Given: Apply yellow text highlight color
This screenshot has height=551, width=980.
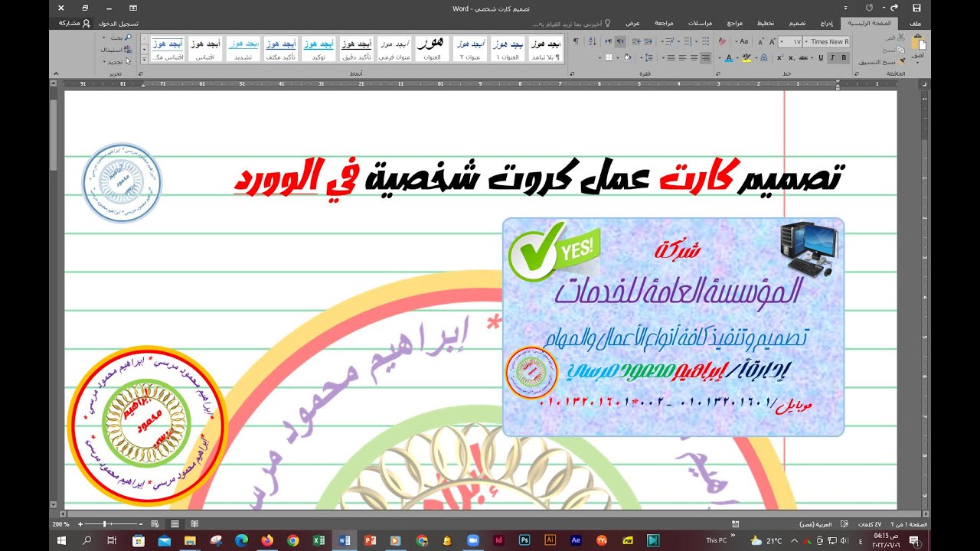Looking at the screenshot, I should point(746,57).
